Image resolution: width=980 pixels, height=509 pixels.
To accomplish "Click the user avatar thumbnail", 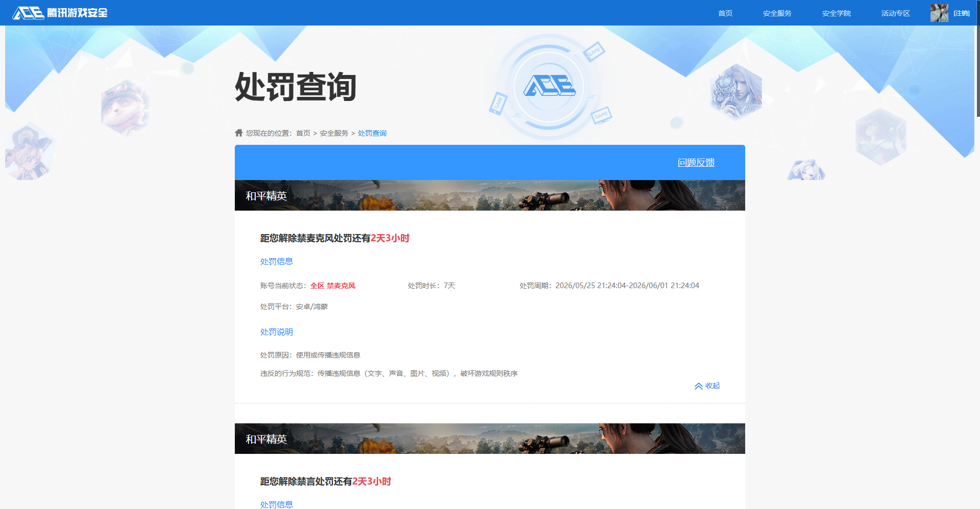I will [939, 13].
